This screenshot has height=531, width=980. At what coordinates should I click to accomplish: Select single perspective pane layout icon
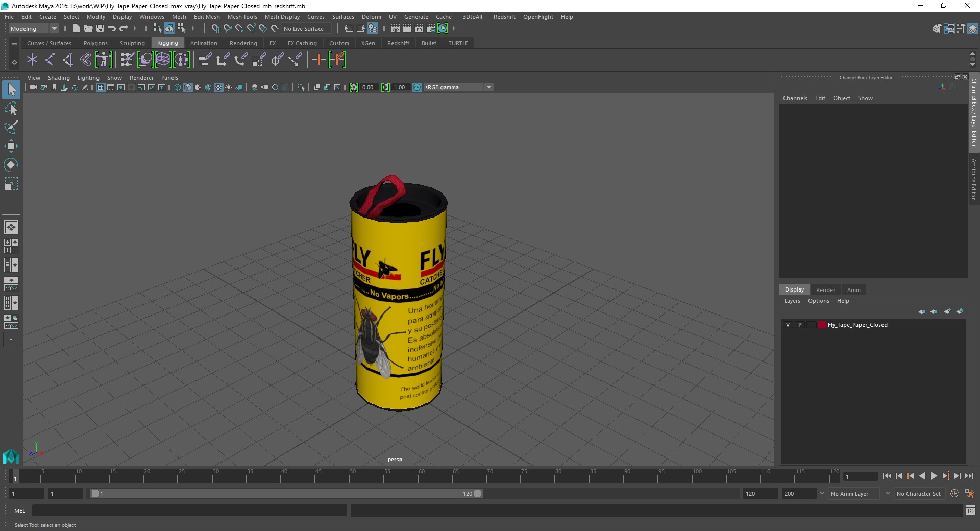pos(11,227)
